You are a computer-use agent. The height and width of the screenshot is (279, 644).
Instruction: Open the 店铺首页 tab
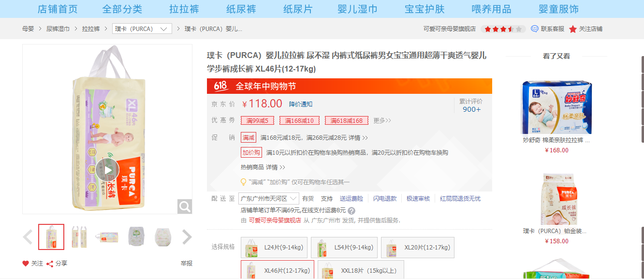click(58, 9)
